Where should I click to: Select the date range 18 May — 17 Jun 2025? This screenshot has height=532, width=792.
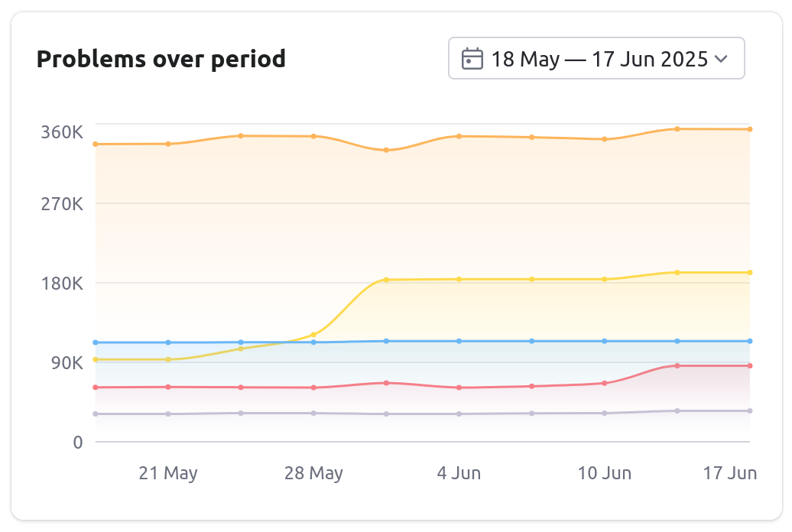596,58
